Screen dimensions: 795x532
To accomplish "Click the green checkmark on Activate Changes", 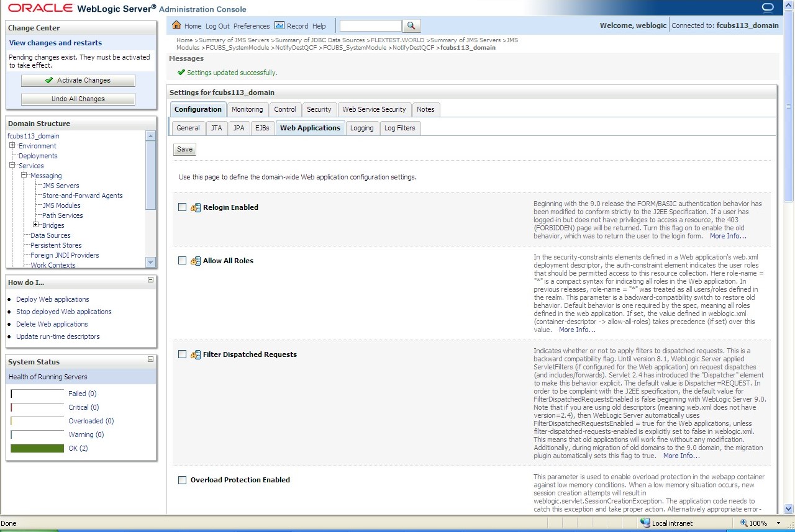I will (49, 80).
